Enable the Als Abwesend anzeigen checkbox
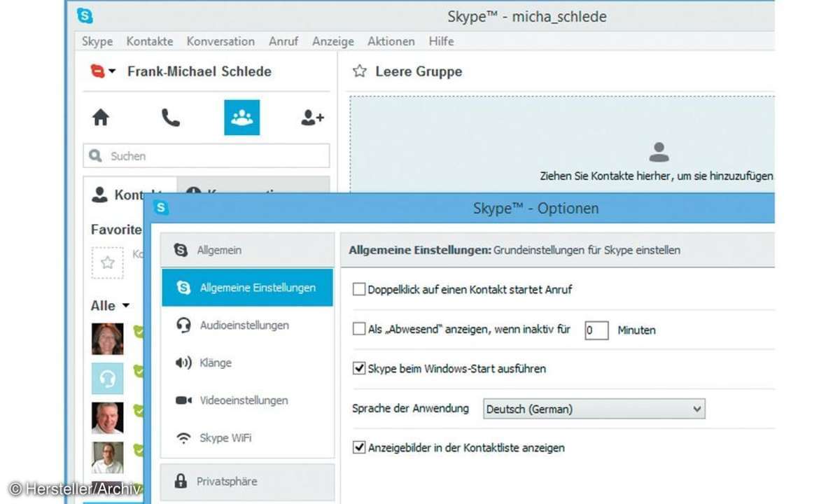 pyautogui.click(x=359, y=329)
